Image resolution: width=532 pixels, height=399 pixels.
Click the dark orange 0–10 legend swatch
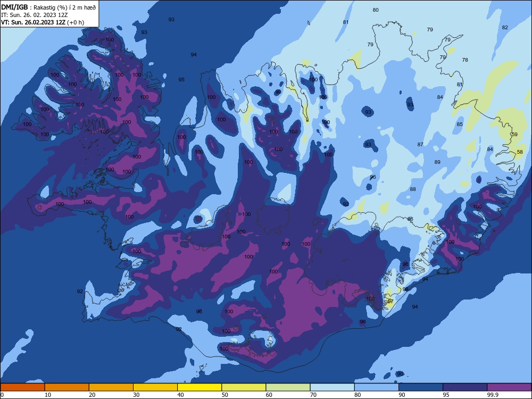pos(22,387)
